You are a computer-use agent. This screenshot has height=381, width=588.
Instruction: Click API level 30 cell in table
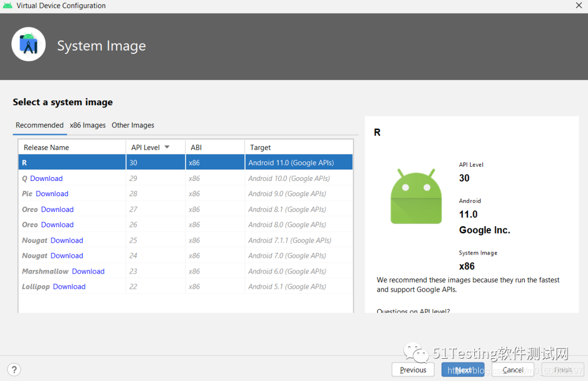coord(156,162)
